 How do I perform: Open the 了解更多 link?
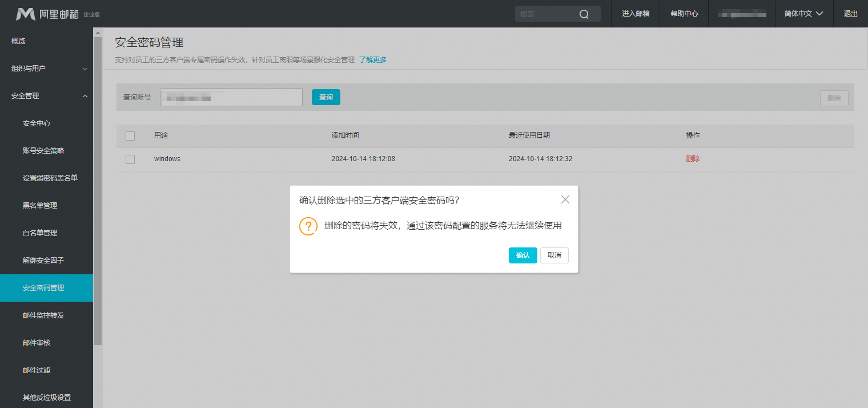coord(373,59)
